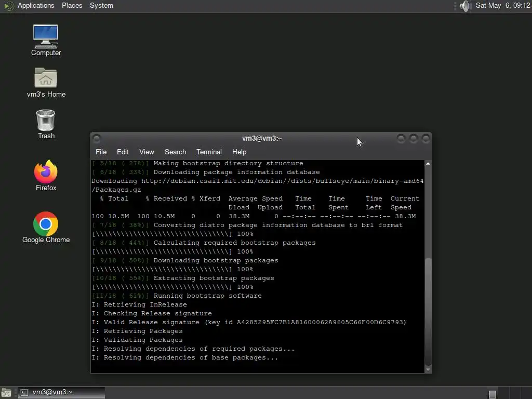Click 'Resolving dependencies of required packages...' line
Screen dimensions: 532x399
193,349
